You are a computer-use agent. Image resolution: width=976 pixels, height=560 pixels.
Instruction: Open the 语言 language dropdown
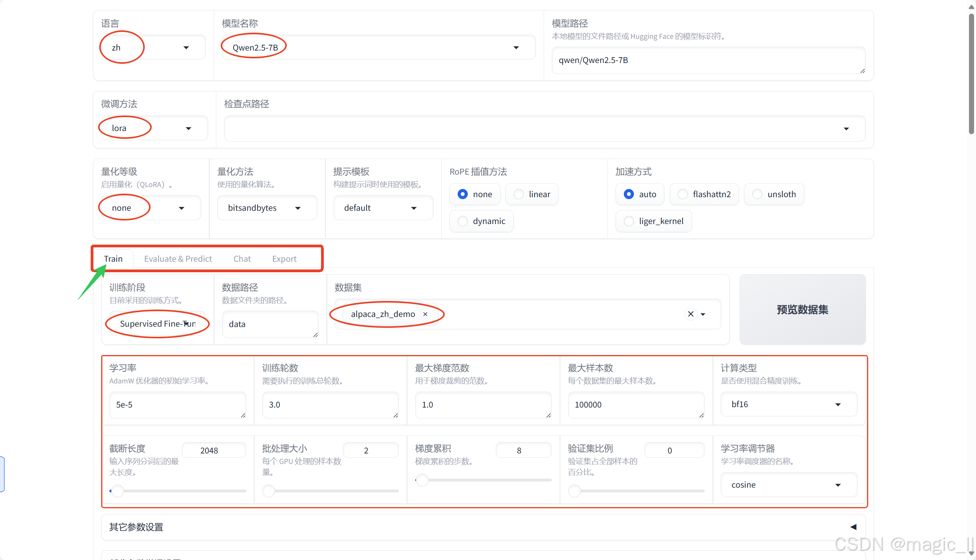tap(153, 47)
